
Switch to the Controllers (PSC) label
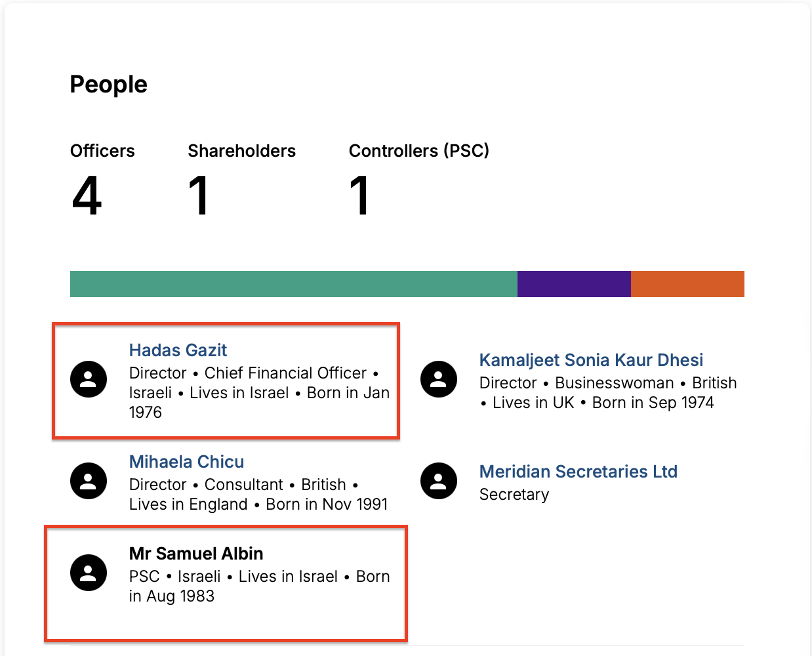[418, 151]
